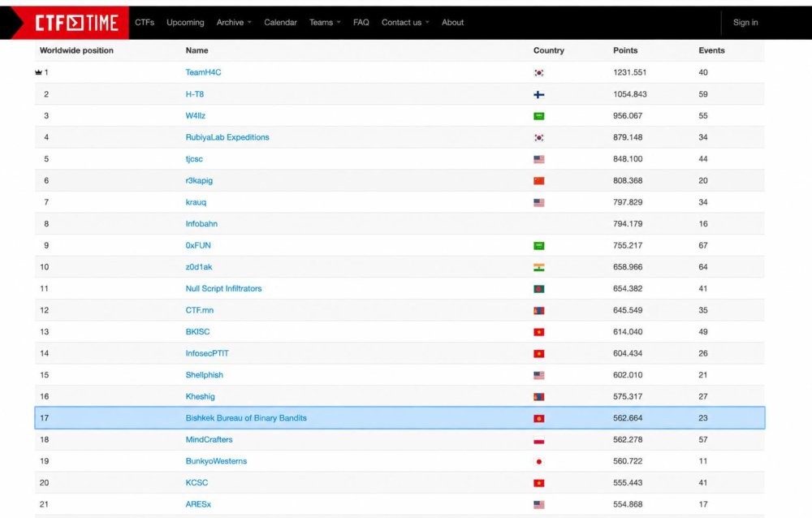Viewport: 812px width, 518px height.
Task: Open the FAQ page
Action: click(x=361, y=22)
